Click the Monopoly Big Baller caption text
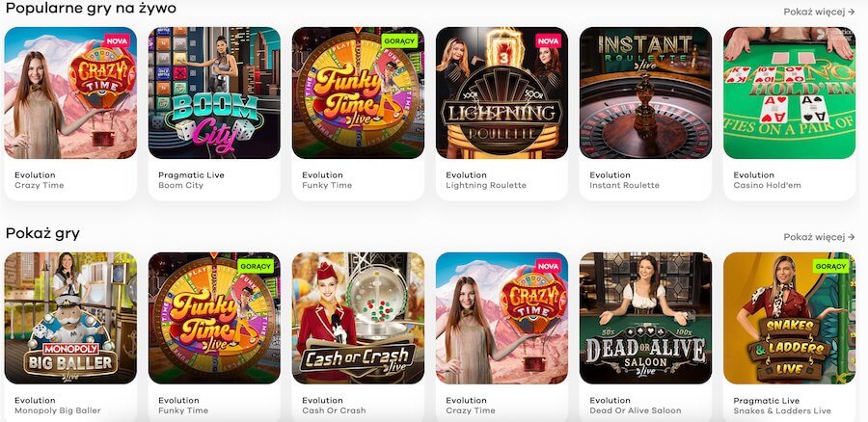The image size is (868, 422). click(58, 410)
